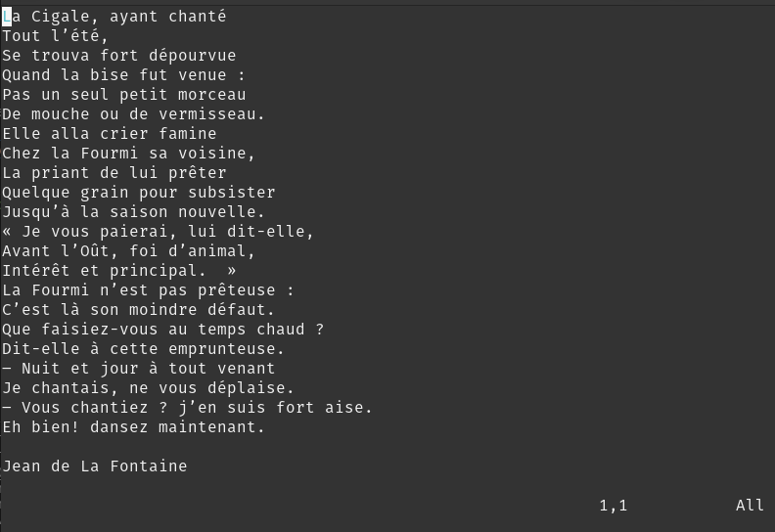Click the opening guillemet before "Je vous paierai"
The height and width of the screenshot is (532, 775).
click(7, 232)
